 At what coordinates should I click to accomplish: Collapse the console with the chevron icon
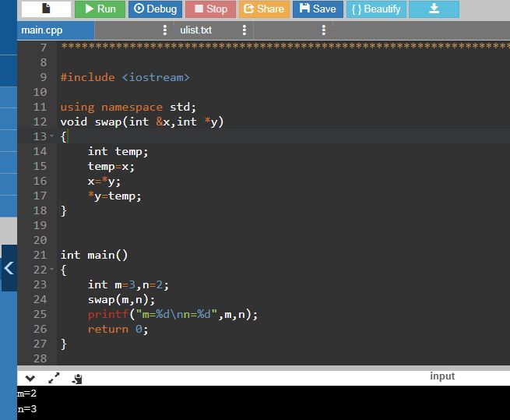pyautogui.click(x=30, y=378)
